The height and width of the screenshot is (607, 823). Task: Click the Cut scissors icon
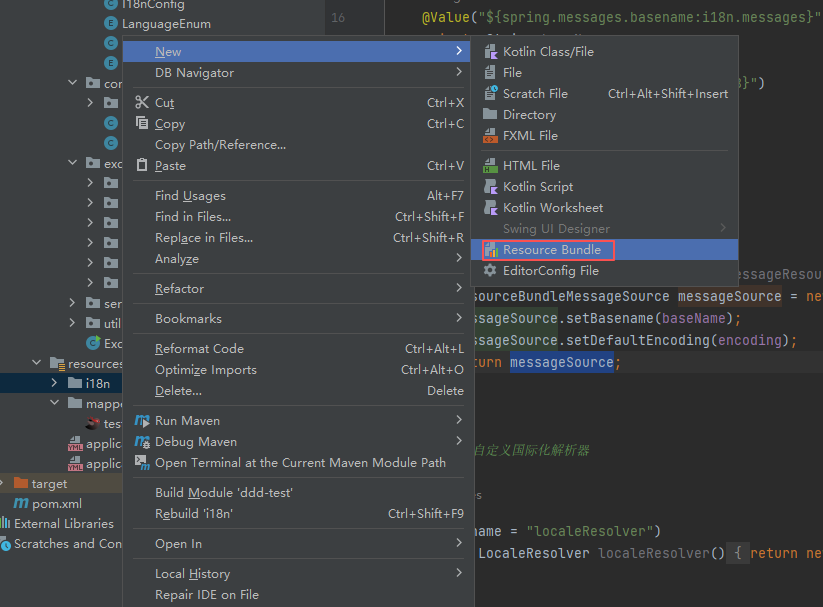[142, 102]
